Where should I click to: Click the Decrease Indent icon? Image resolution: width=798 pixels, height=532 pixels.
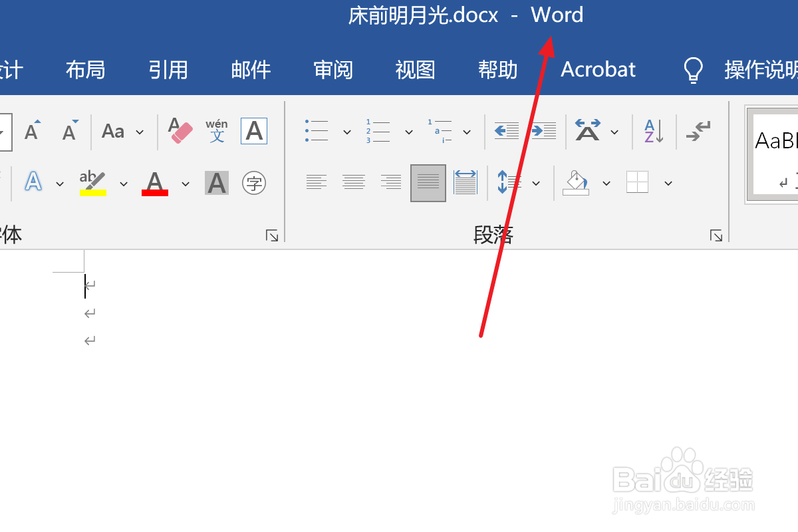coord(507,131)
